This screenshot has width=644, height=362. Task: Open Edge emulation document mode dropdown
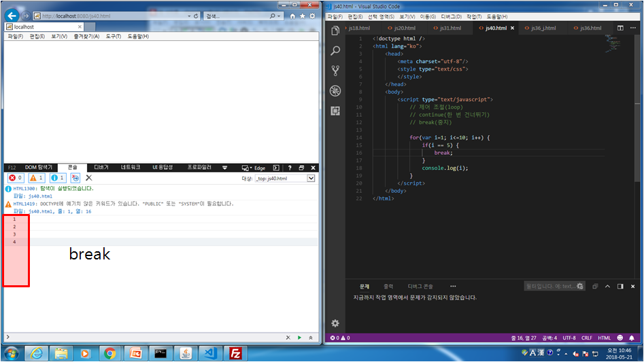(x=254, y=168)
